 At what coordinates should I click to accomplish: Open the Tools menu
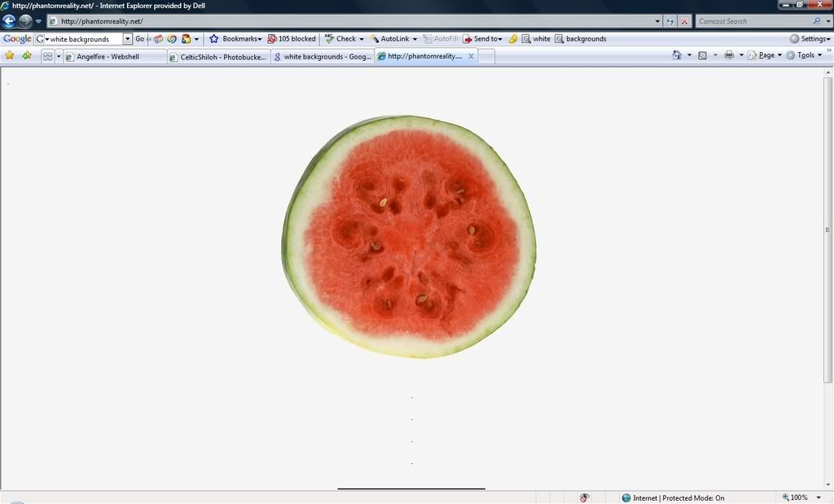click(804, 55)
